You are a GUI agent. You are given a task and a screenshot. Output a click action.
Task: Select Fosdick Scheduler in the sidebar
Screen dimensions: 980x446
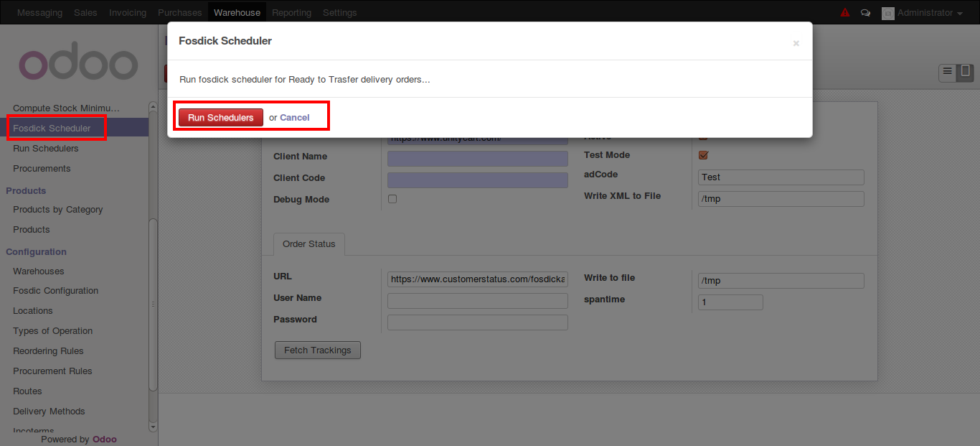(52, 129)
